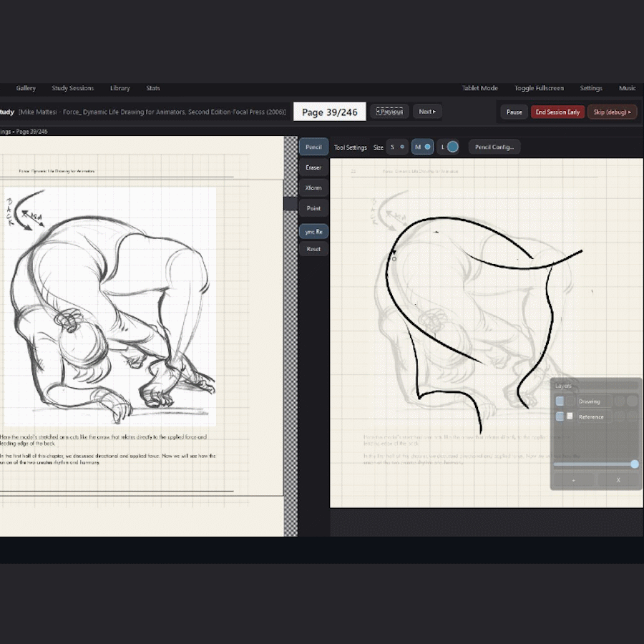The width and height of the screenshot is (644, 644).
Task: Adjust the layer opacity slider handle
Action: pyautogui.click(x=635, y=464)
